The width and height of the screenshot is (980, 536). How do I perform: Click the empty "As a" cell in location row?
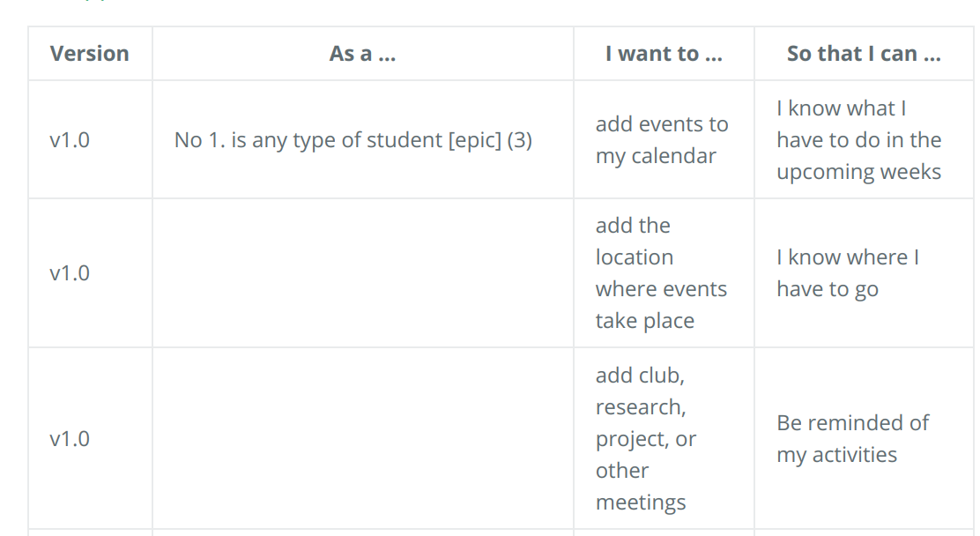tap(362, 273)
